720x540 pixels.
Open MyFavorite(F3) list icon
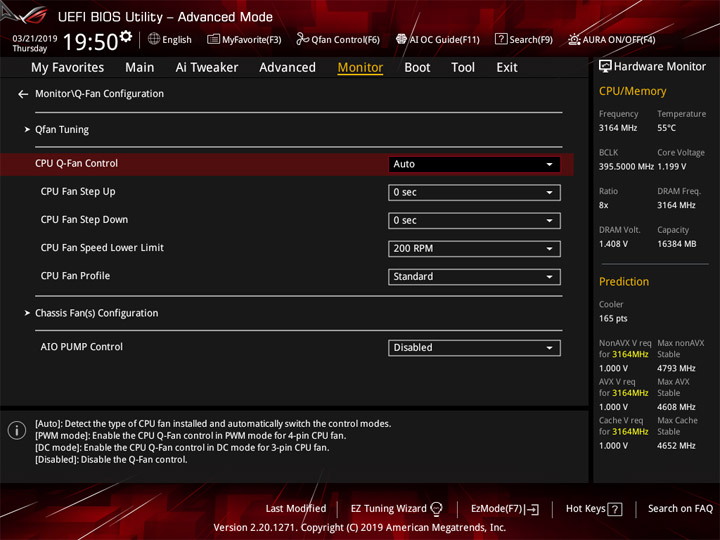tap(213, 39)
